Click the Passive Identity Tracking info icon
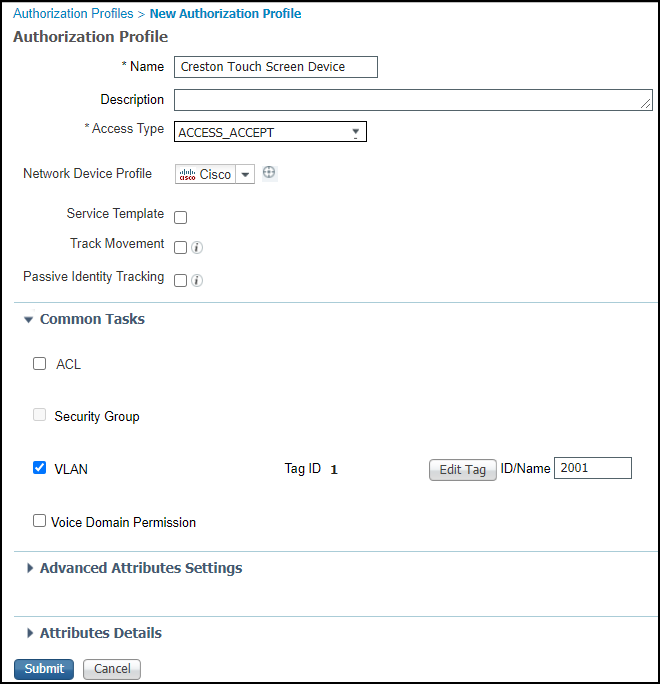Image resolution: width=660 pixels, height=684 pixels. (x=197, y=281)
